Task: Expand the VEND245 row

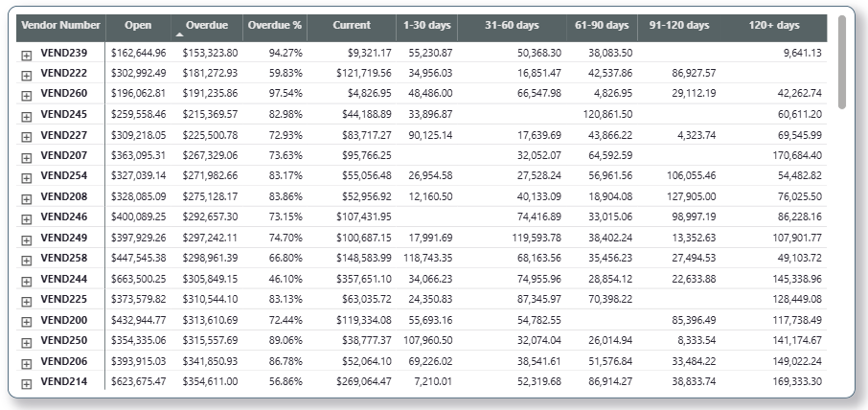Action: point(26,117)
